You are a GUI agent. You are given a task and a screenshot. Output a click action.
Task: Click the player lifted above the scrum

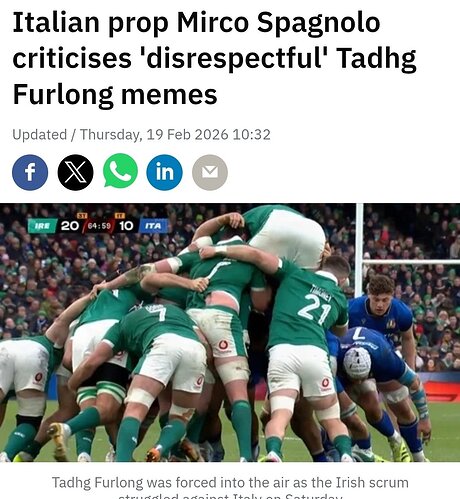point(280,235)
